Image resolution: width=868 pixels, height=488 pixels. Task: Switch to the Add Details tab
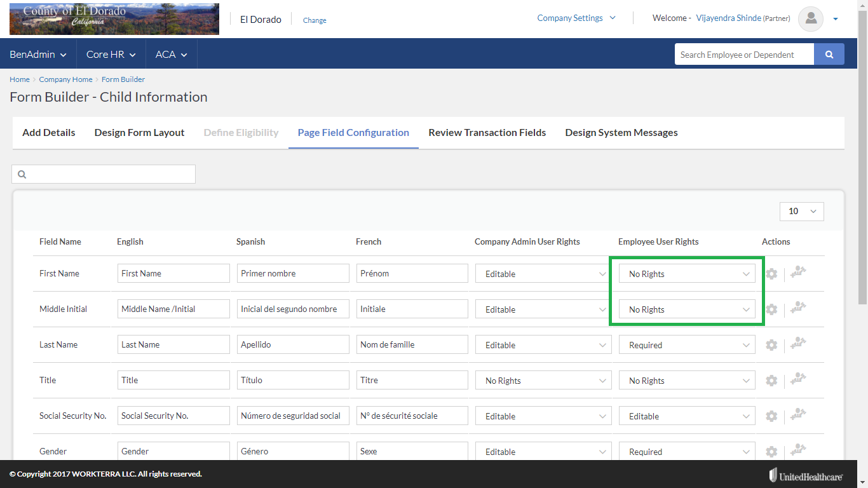tap(49, 132)
